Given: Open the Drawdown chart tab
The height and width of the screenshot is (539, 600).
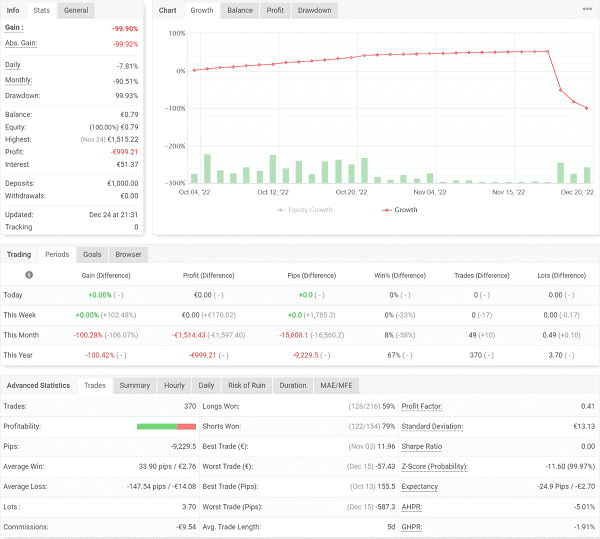Looking at the screenshot, I should [315, 10].
